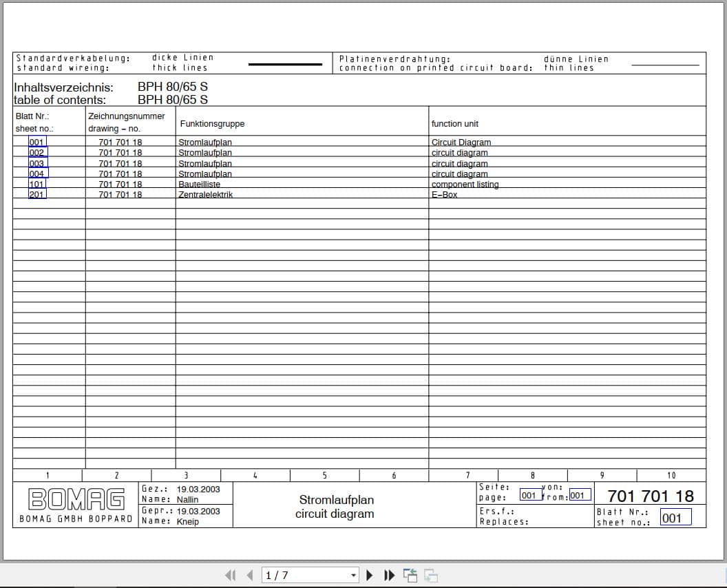
Task: Open sheet link 201 E-Box
Action: 37,194
